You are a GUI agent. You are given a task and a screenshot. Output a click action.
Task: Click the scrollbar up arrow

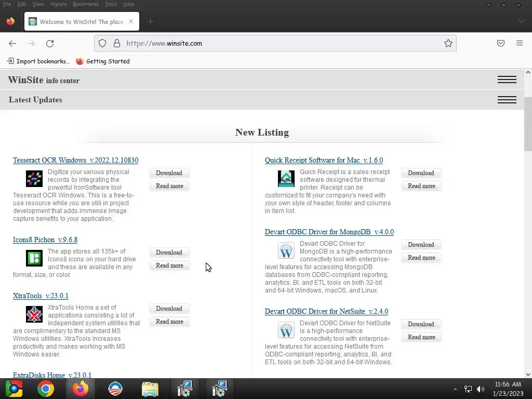(x=528, y=72)
